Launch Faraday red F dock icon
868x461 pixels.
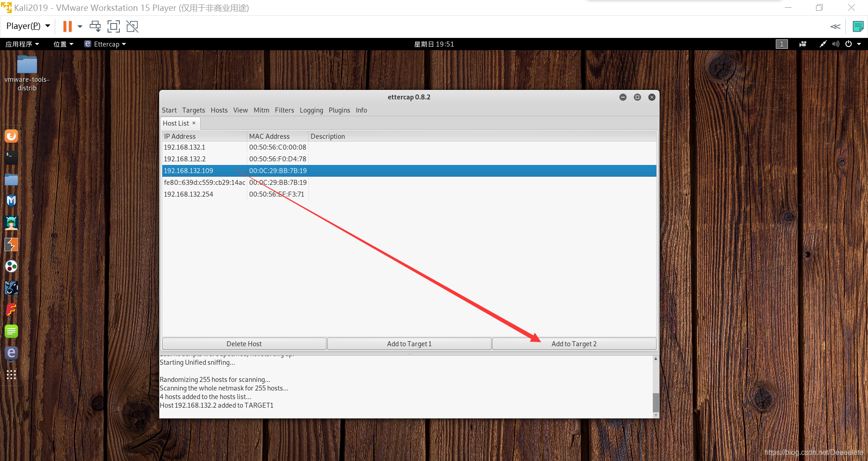point(11,310)
